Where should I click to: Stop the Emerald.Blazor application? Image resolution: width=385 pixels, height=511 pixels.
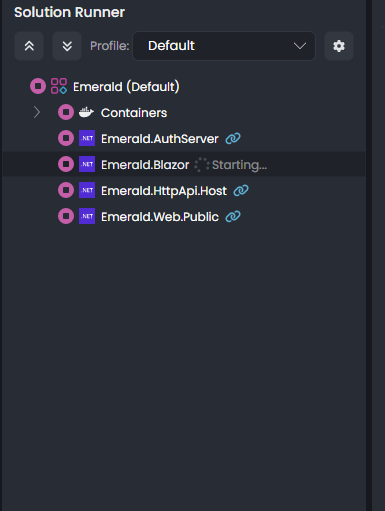pos(66,164)
